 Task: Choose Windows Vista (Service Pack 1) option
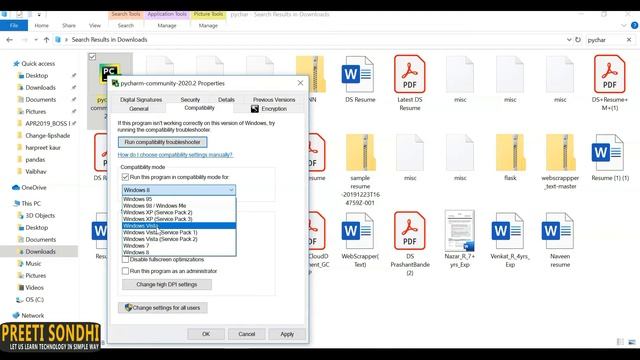click(x=179, y=232)
